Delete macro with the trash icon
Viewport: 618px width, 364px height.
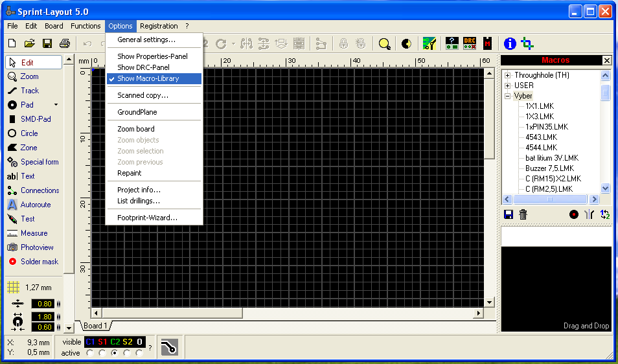point(523,214)
